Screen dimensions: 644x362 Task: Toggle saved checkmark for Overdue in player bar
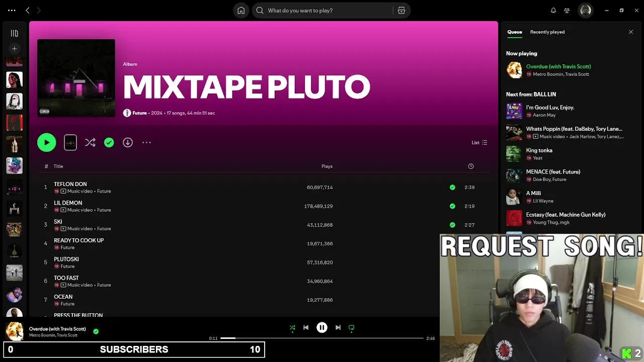(96, 331)
